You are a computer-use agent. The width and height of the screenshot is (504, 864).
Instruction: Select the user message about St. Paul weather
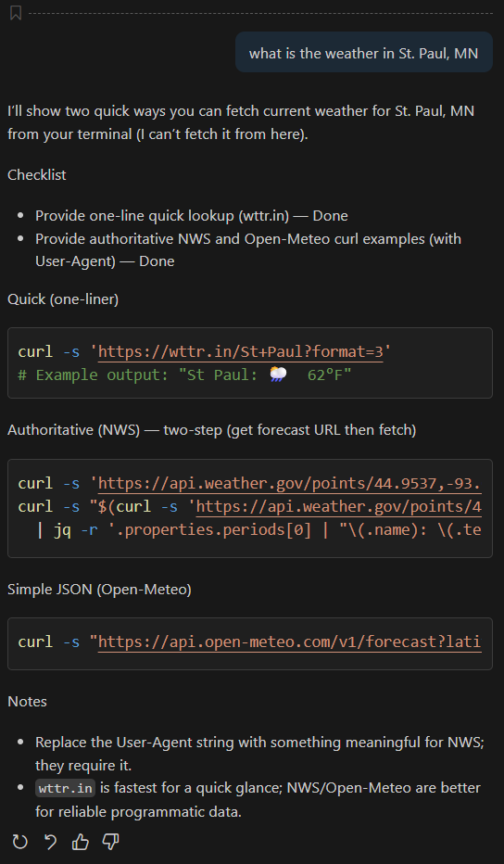(x=363, y=53)
